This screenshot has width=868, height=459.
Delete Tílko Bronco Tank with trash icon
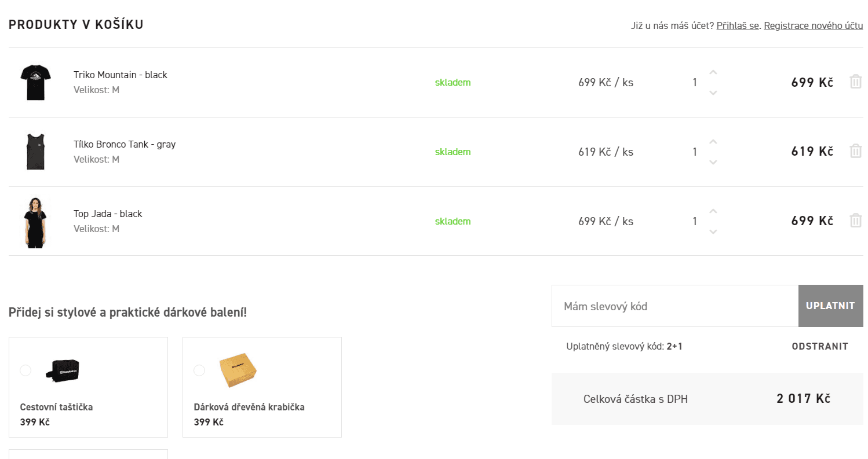855,151
